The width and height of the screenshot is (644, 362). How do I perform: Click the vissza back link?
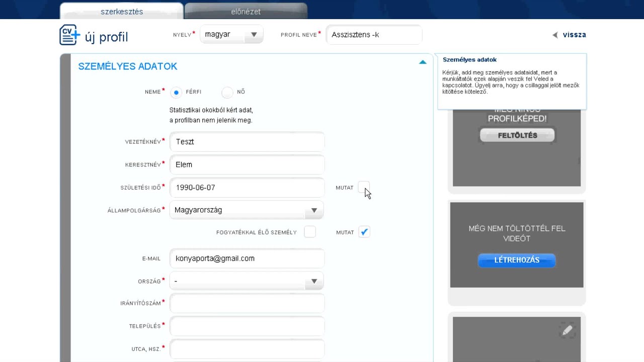(575, 35)
